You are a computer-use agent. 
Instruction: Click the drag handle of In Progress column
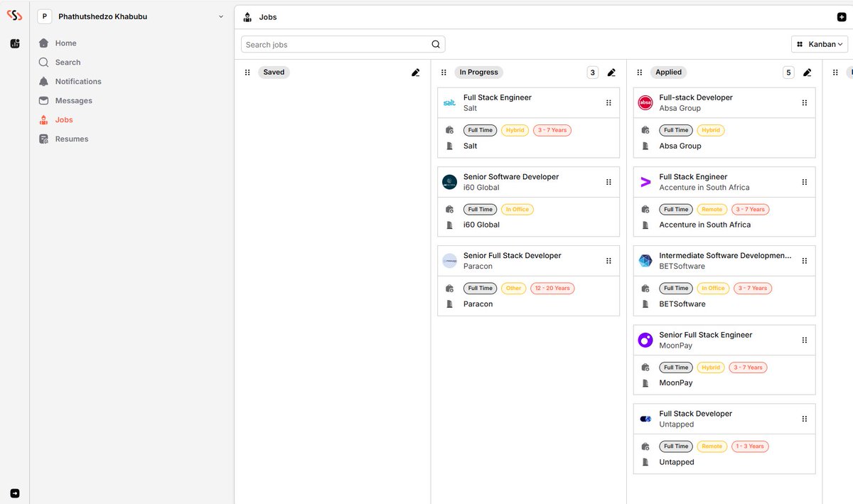[x=444, y=73]
